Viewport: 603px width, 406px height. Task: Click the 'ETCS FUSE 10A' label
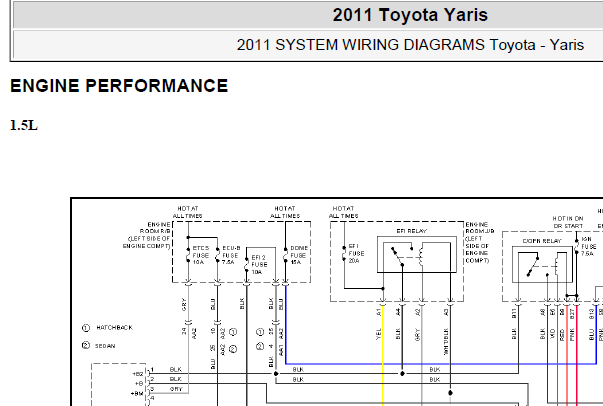(201, 255)
